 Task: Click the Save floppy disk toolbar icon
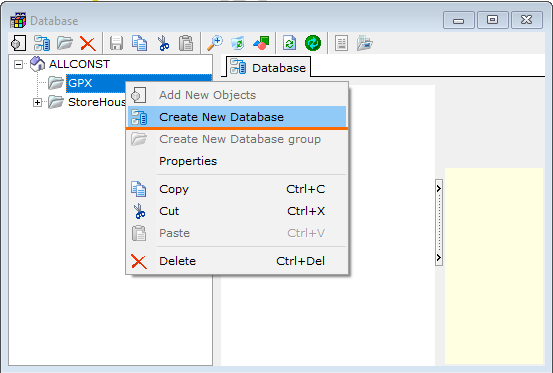click(x=116, y=43)
